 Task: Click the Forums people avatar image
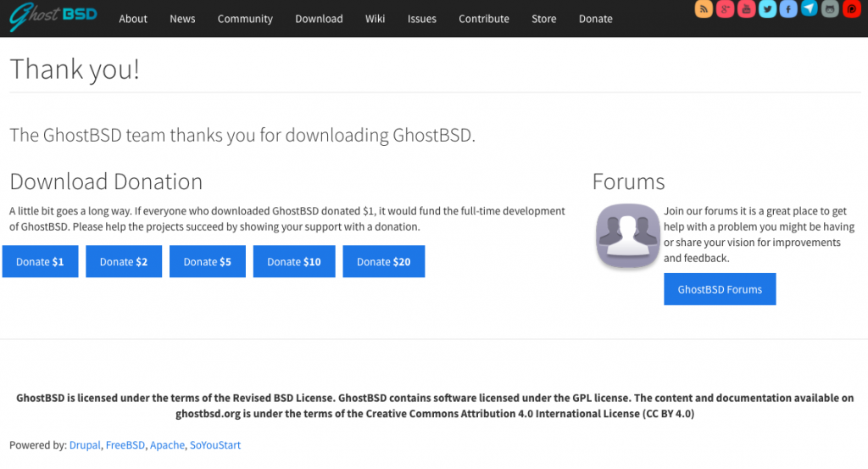coord(628,235)
